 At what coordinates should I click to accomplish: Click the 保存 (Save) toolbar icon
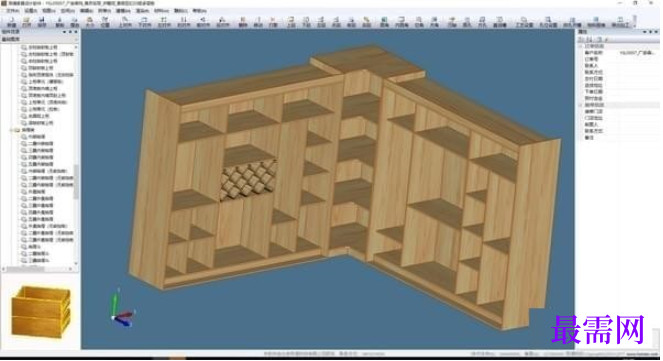(x=42, y=22)
